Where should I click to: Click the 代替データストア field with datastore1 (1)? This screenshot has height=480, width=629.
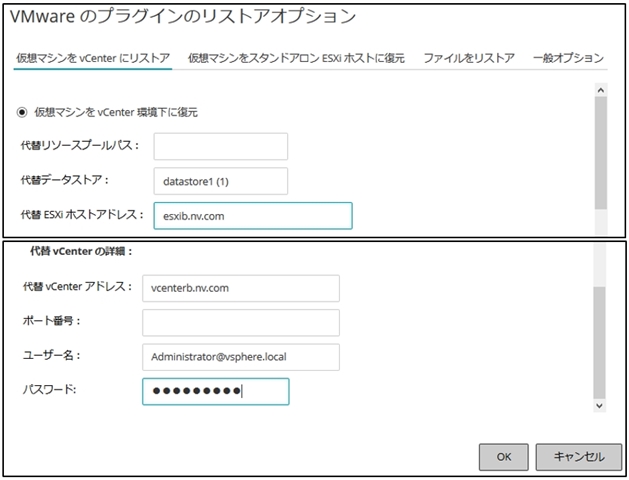click(221, 181)
